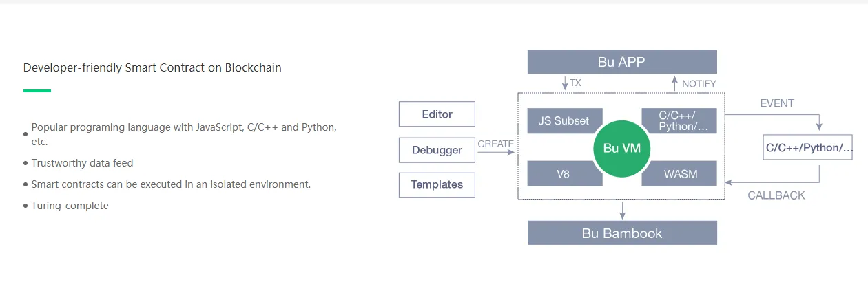Click the green underline accent bar
This screenshot has height=289, width=868.
tap(37, 90)
